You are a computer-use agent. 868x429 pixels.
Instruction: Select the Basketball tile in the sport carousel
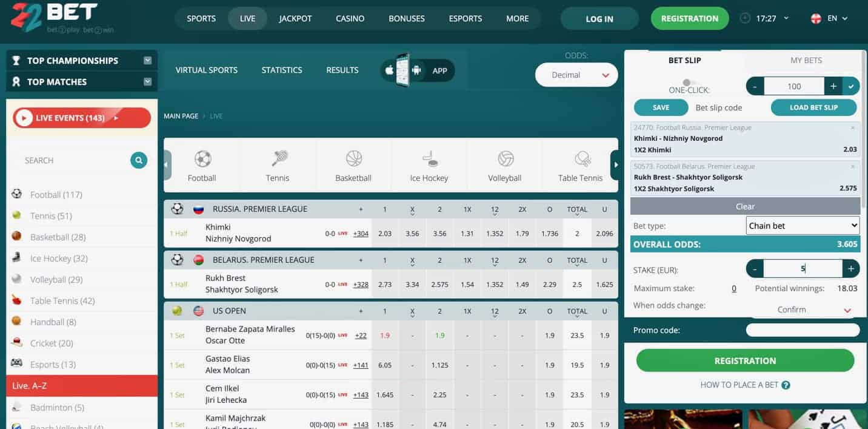(x=353, y=166)
